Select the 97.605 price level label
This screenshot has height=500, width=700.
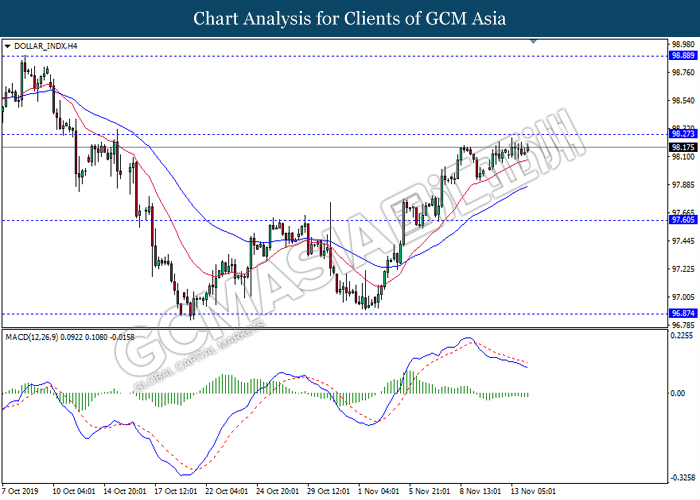click(x=683, y=220)
